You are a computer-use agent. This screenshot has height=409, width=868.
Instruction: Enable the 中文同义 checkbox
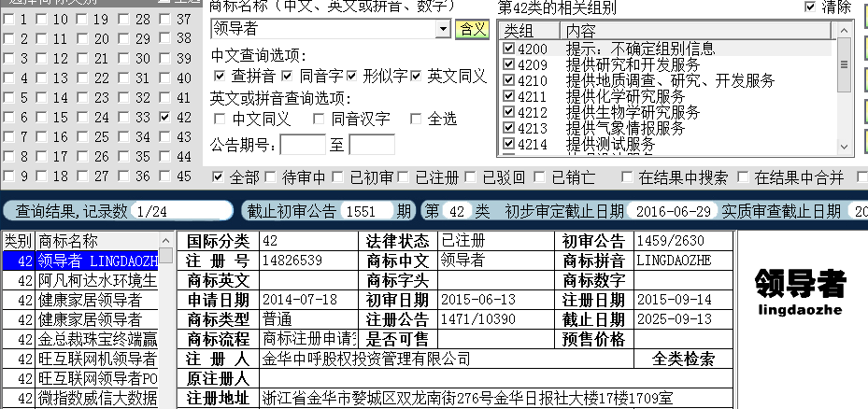coord(220,119)
